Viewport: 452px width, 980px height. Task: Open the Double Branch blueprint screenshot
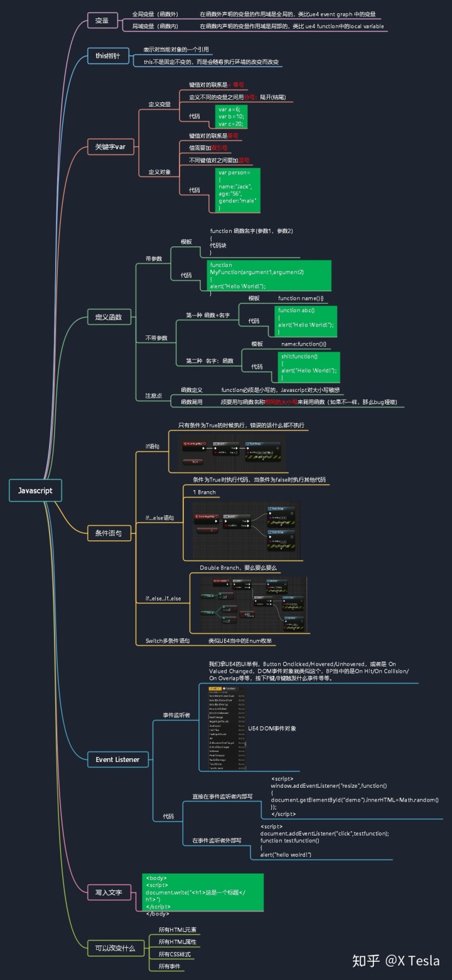254,605
